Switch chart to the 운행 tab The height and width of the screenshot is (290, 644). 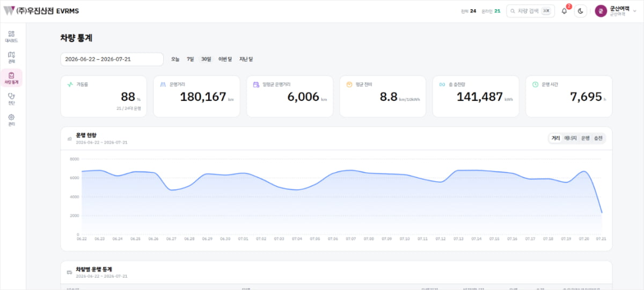pos(585,138)
